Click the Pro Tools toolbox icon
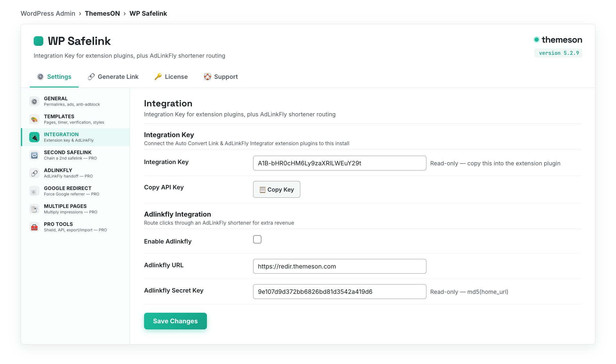Image resolution: width=616 pixels, height=364 pixels. pos(34,227)
